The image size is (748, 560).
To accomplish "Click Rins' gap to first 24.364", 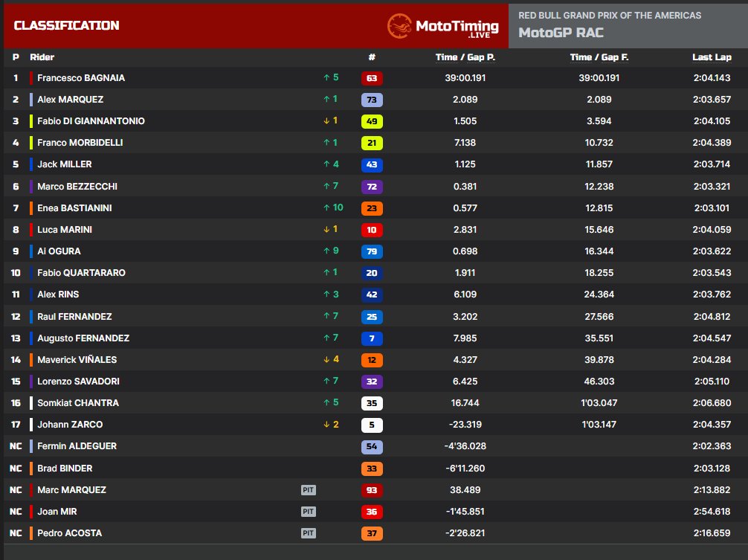I will 599,295.
